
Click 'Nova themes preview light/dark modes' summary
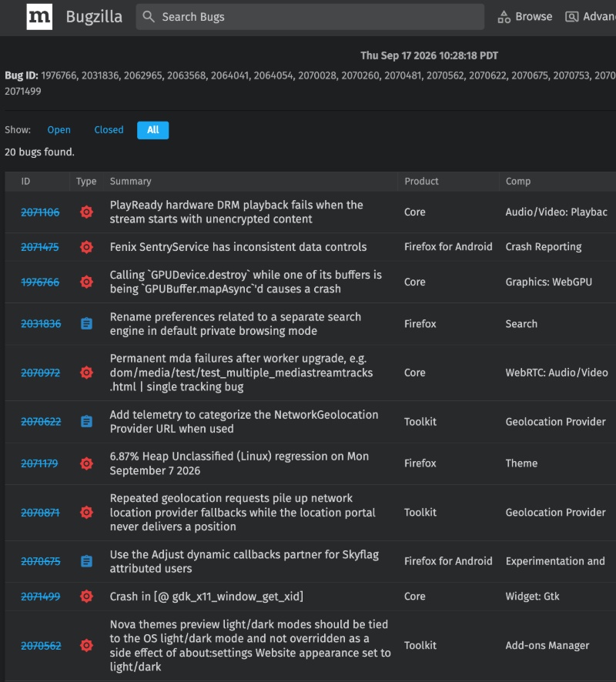(x=250, y=646)
